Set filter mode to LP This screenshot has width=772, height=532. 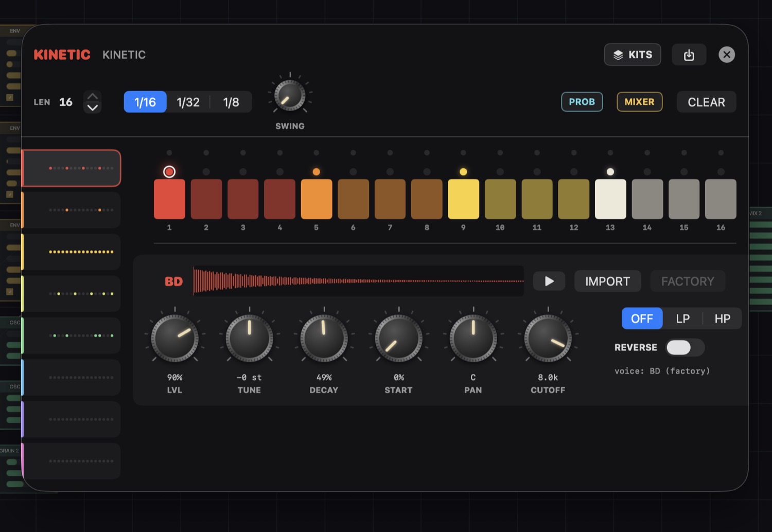click(x=682, y=318)
